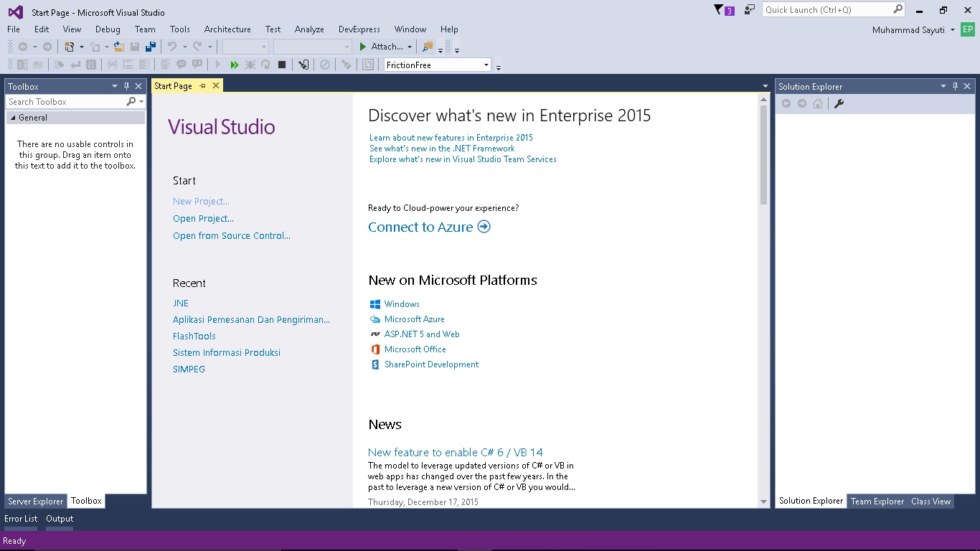
Task: Open the document tabs list dropdown arrow
Action: pos(765,86)
